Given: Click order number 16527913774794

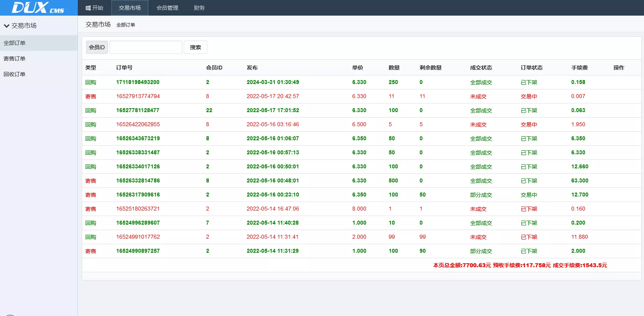Looking at the screenshot, I should click(138, 96).
